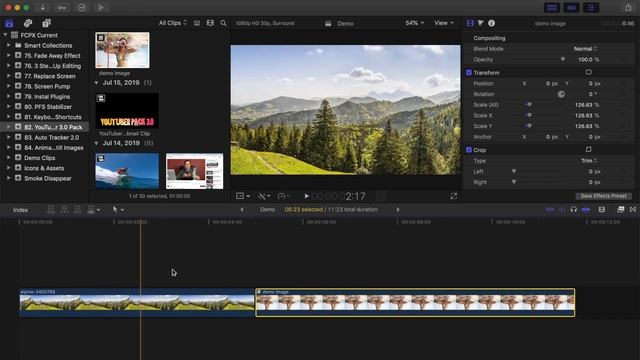640x360 pixels.
Task: Select the Color inspector tab icon
Action: pyautogui.click(x=480, y=23)
